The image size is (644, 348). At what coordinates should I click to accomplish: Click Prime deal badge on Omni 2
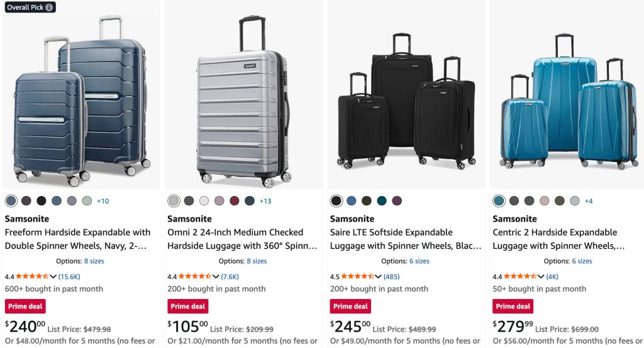[x=187, y=307]
